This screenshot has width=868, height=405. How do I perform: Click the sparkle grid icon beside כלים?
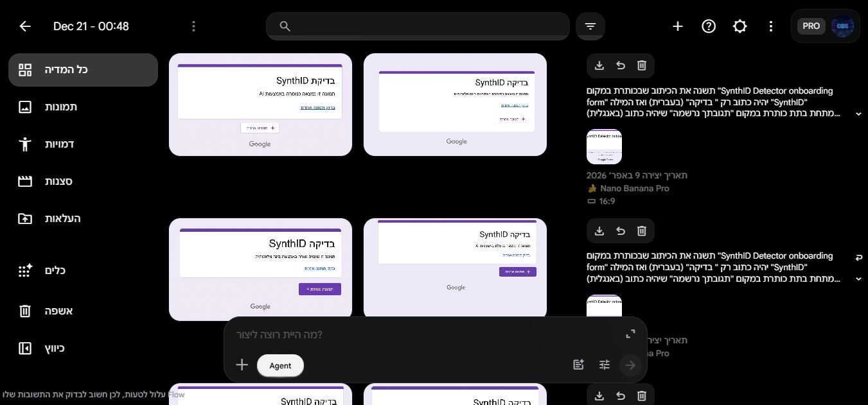coord(25,271)
